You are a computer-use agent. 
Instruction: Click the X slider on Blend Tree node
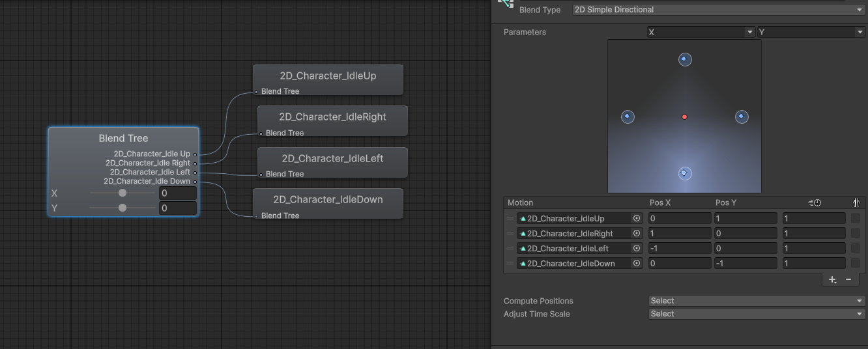tap(123, 193)
